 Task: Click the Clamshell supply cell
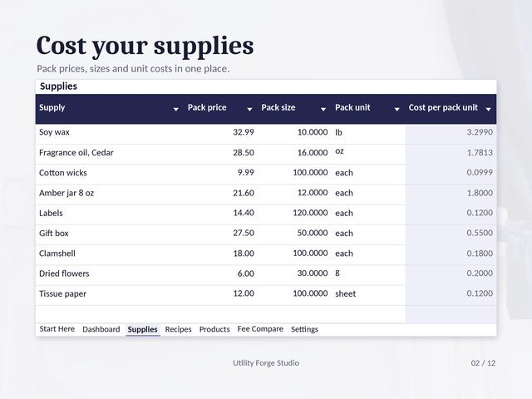[x=110, y=254]
